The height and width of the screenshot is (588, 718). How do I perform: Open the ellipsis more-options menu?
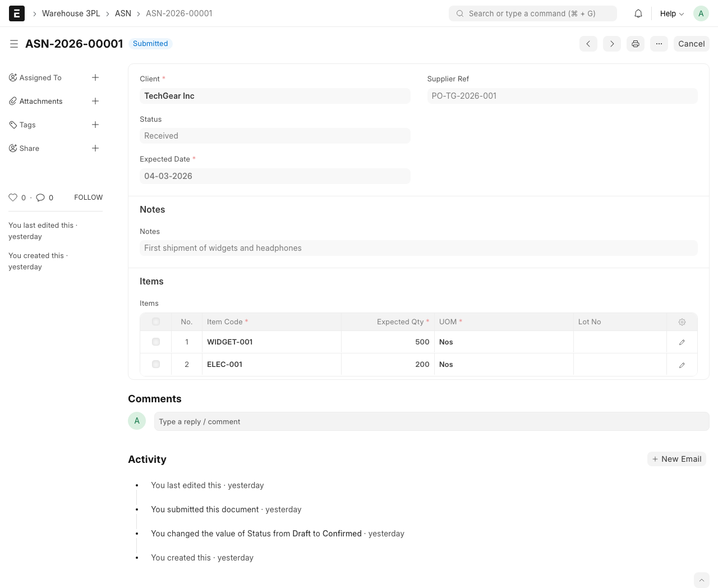[x=659, y=44]
